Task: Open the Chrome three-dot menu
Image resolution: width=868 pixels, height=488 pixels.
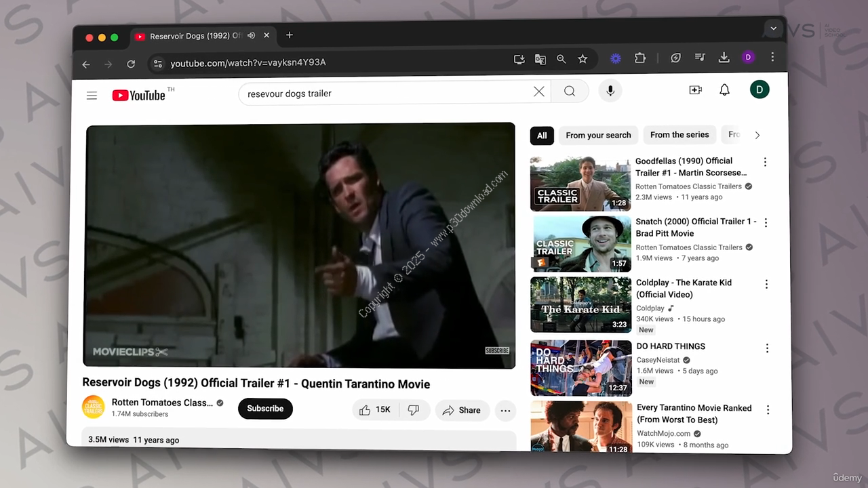Action: [772, 57]
